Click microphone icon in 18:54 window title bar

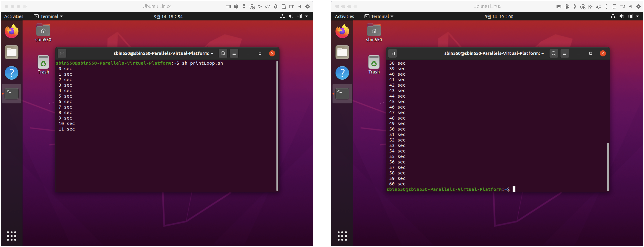[x=276, y=7]
